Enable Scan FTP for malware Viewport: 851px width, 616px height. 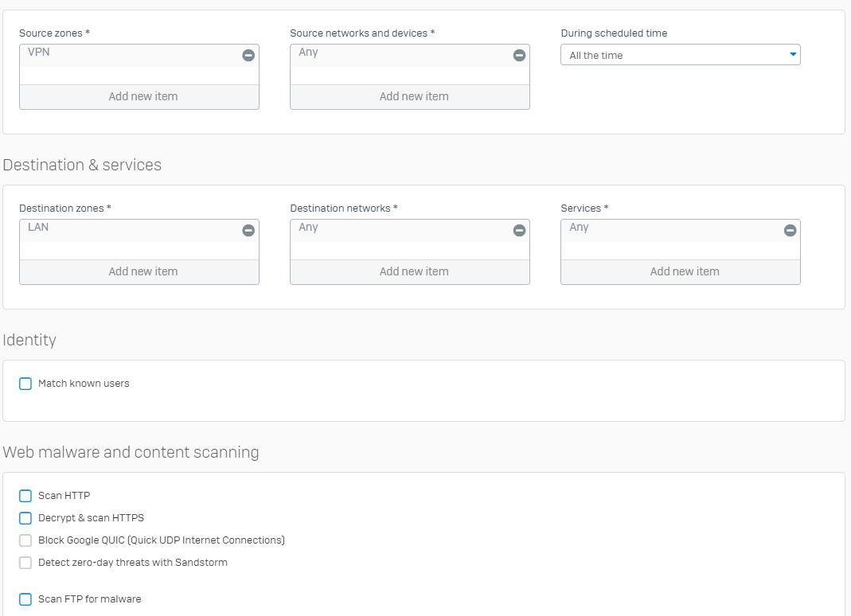[25, 599]
